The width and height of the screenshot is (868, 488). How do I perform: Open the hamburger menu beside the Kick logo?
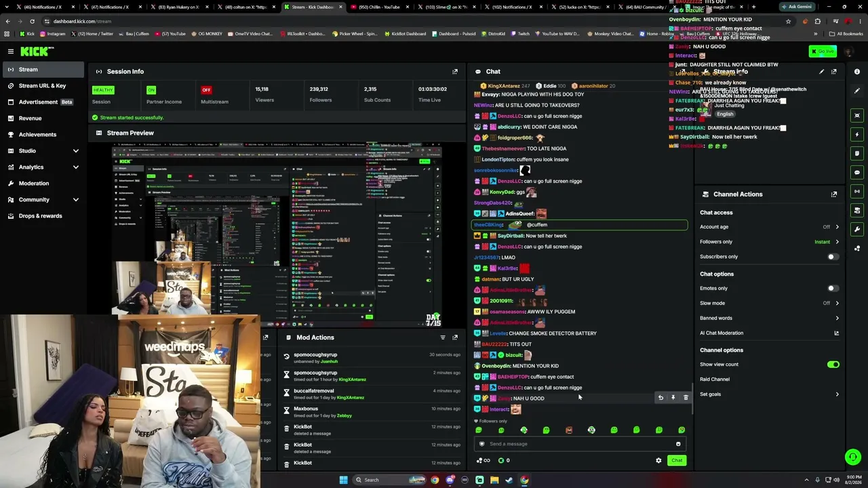[11, 52]
